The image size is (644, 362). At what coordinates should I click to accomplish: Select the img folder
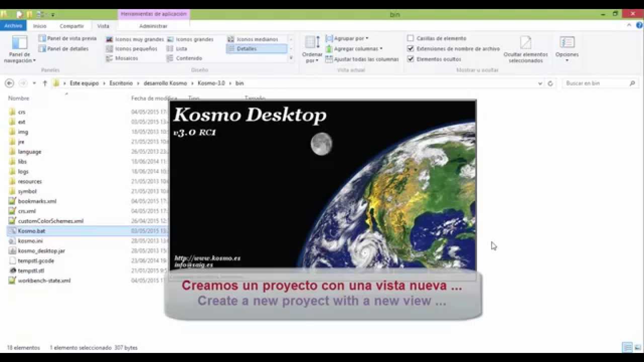23,132
